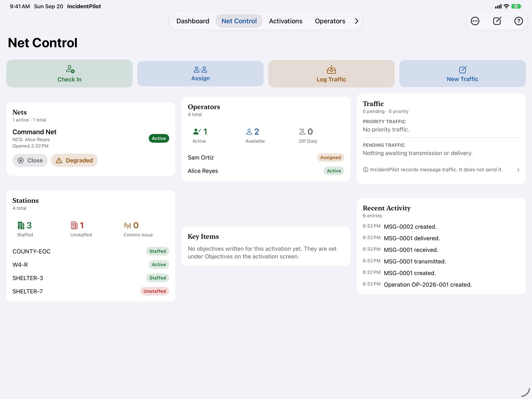This screenshot has width=532, height=399.
Task: Open the IncidentPilot records message traffic note
Action: point(441,169)
